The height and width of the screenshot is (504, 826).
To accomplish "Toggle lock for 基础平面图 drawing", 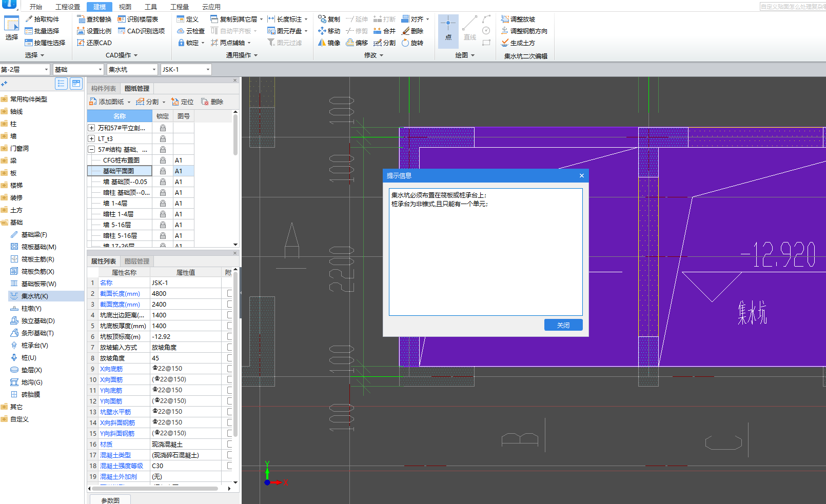I will (163, 171).
